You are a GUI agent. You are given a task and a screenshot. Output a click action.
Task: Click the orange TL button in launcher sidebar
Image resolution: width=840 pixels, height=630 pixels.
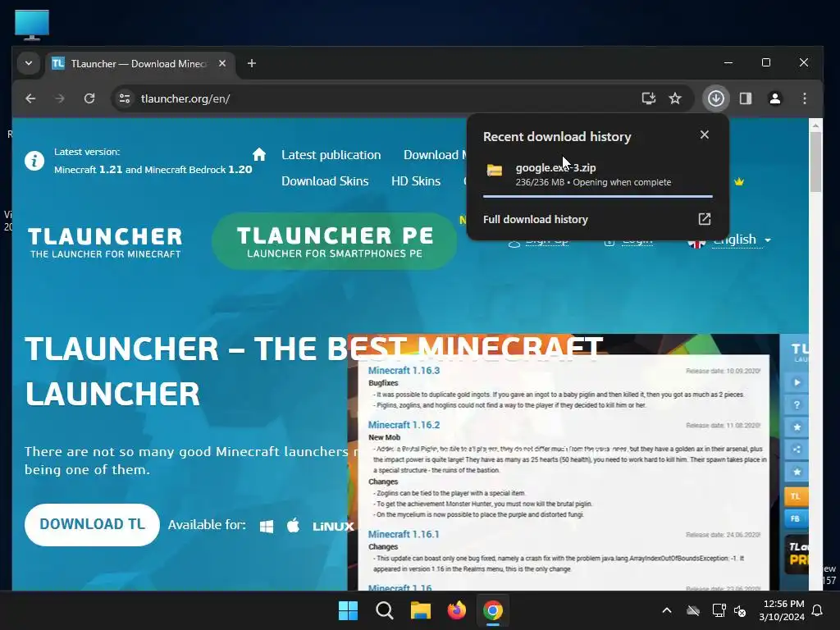[x=796, y=496]
